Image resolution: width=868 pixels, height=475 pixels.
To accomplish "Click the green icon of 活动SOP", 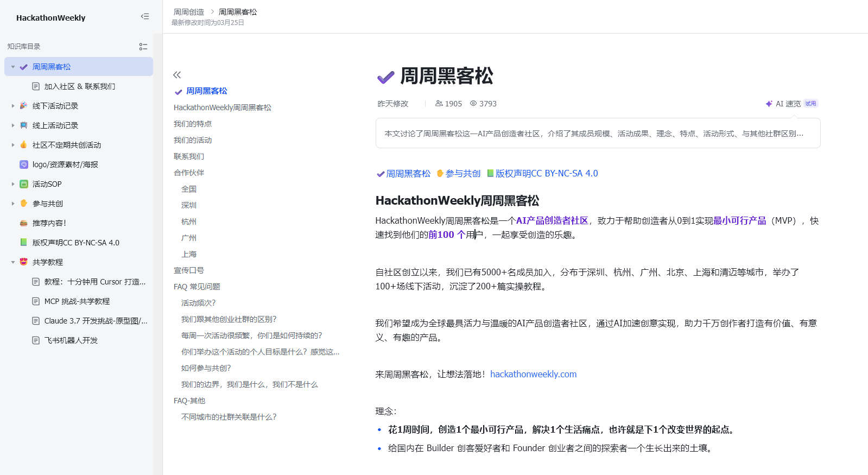I will [24, 184].
